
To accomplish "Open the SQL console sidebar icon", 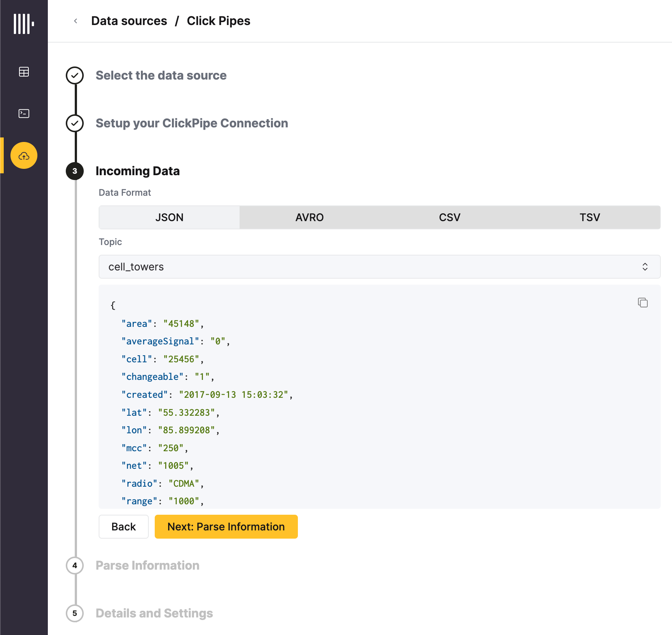I will [x=24, y=114].
